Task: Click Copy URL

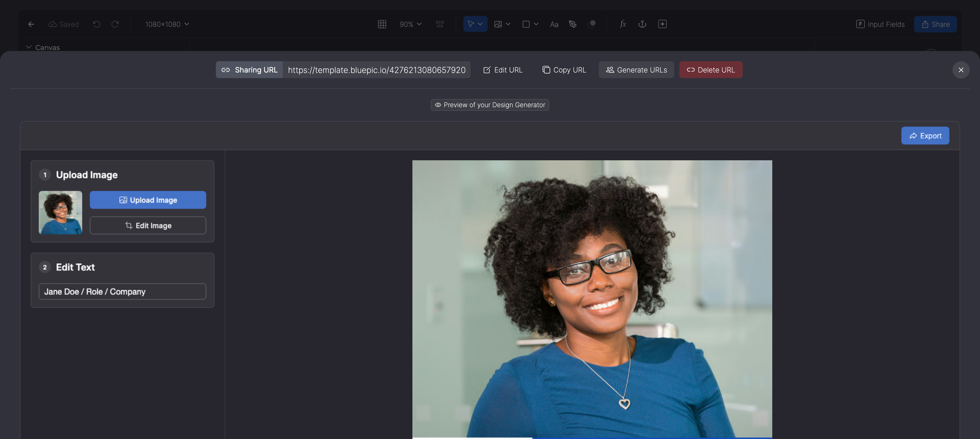Action: [x=564, y=70]
